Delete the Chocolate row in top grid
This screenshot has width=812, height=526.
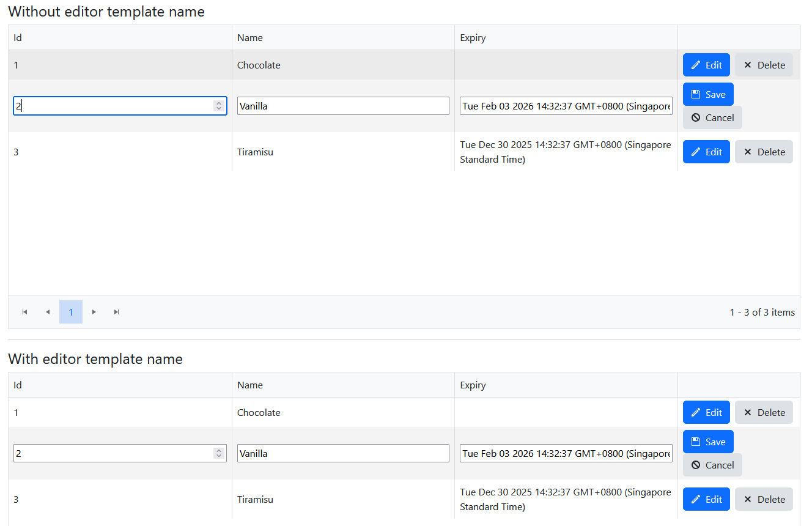click(x=764, y=65)
